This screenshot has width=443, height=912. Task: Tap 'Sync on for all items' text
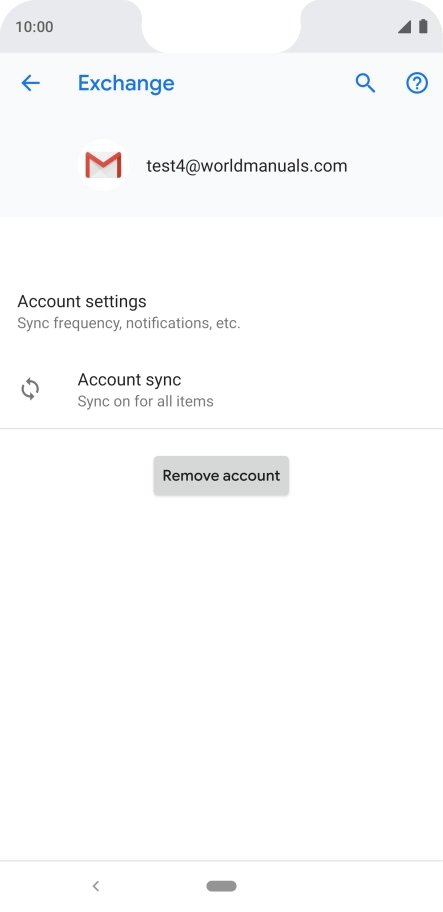click(145, 401)
